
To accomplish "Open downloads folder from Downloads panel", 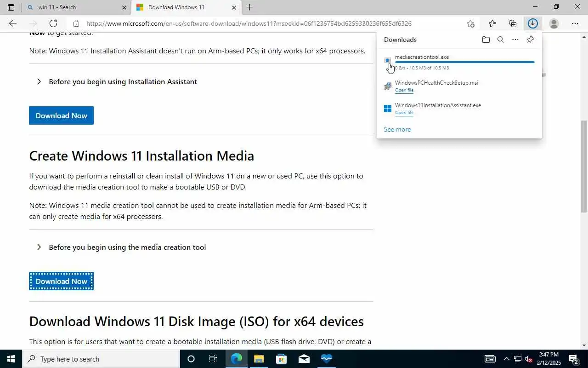I will click(x=486, y=40).
